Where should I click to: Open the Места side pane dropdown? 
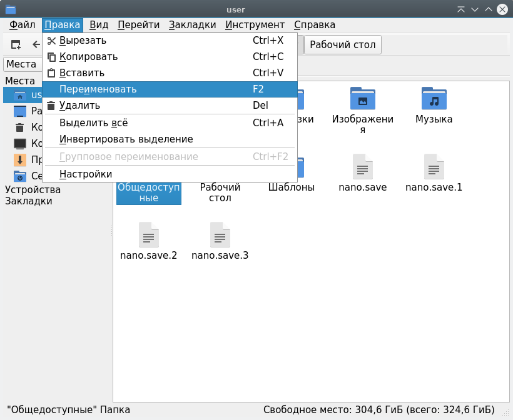click(21, 64)
